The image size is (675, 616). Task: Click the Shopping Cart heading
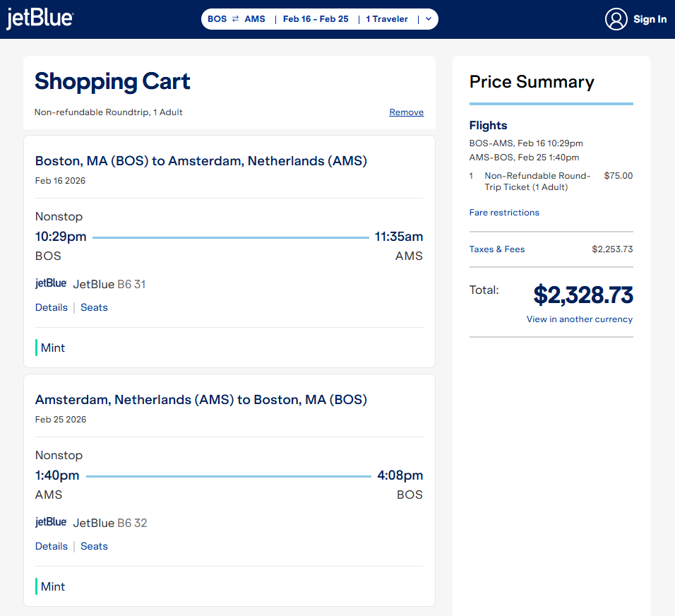[112, 81]
